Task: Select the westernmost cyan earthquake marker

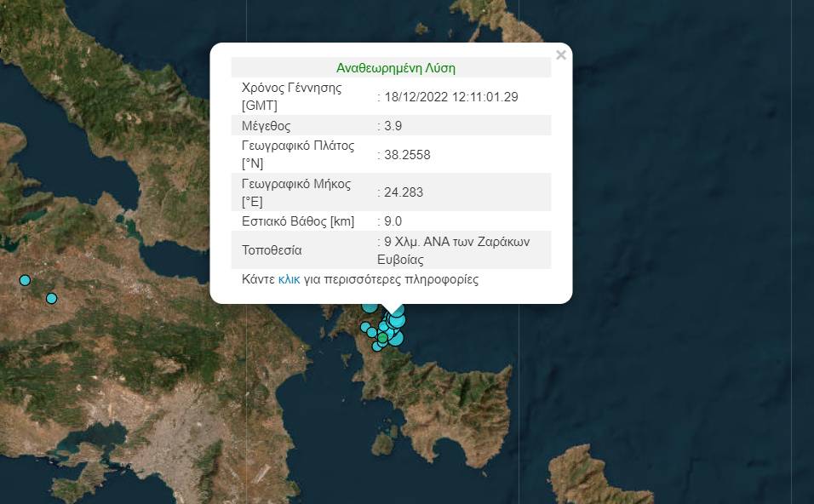Action: [25, 280]
